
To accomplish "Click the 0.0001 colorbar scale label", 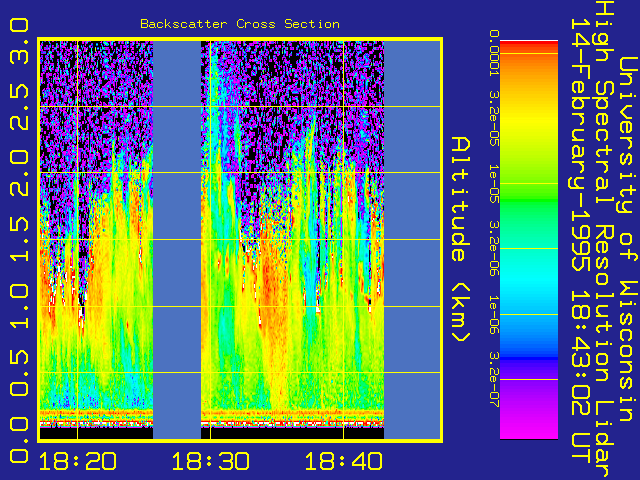I will point(494,53).
